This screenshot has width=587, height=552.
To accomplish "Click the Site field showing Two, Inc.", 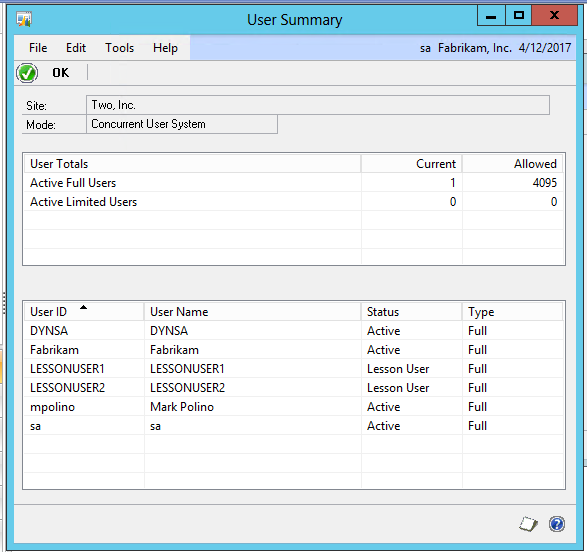I will (318, 105).
